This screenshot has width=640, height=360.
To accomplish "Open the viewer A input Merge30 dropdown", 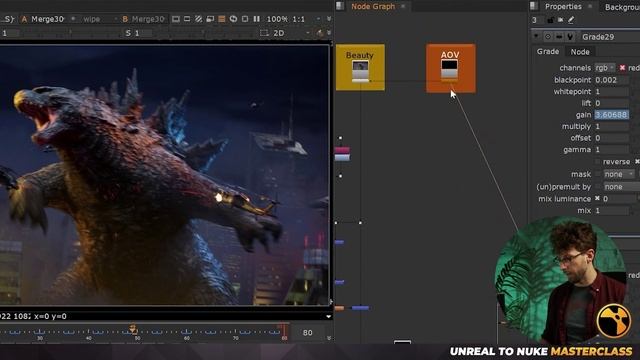I will click(x=49, y=19).
